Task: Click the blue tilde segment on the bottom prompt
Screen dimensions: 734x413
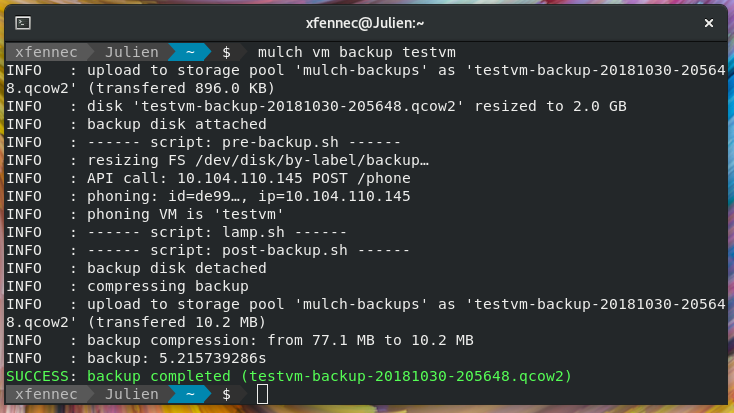Action: coord(190,394)
